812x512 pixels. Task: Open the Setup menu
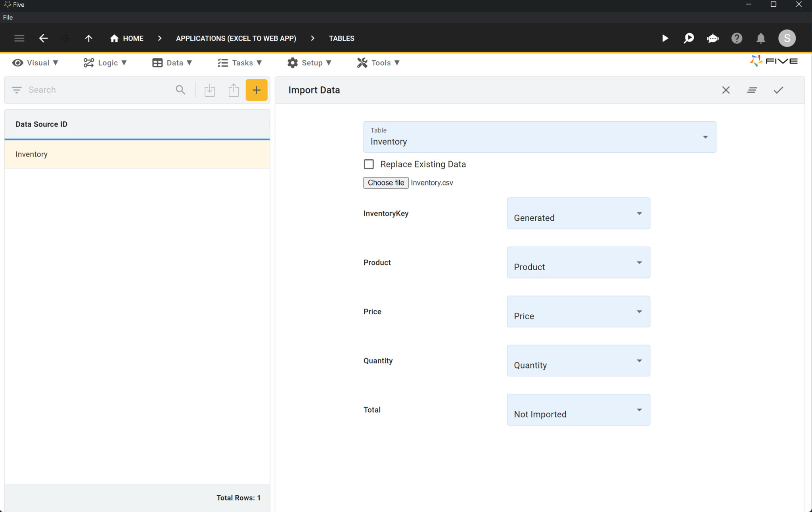pyautogui.click(x=310, y=63)
